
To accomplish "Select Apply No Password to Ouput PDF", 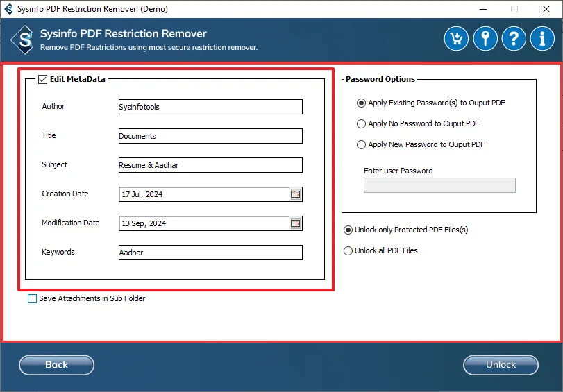I will 361,124.
